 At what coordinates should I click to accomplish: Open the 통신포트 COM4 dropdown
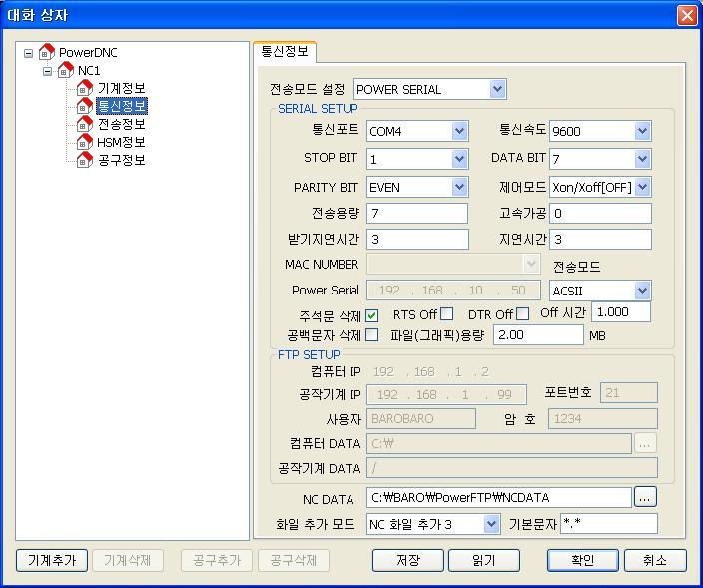[x=460, y=131]
